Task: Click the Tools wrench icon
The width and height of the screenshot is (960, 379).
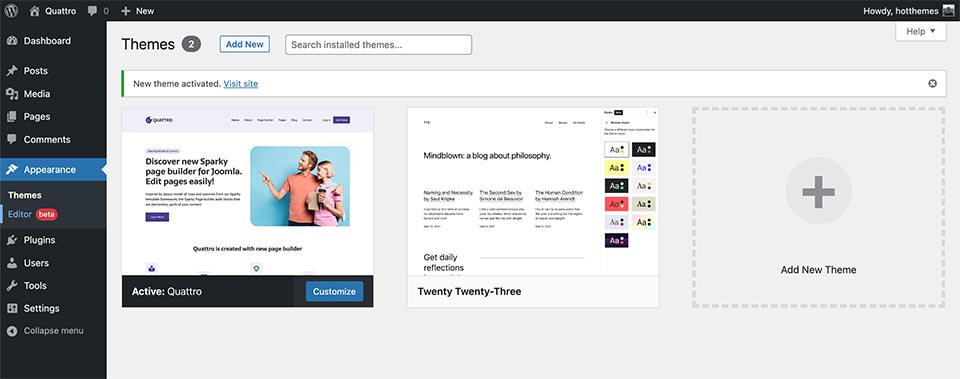Action: 12,285
